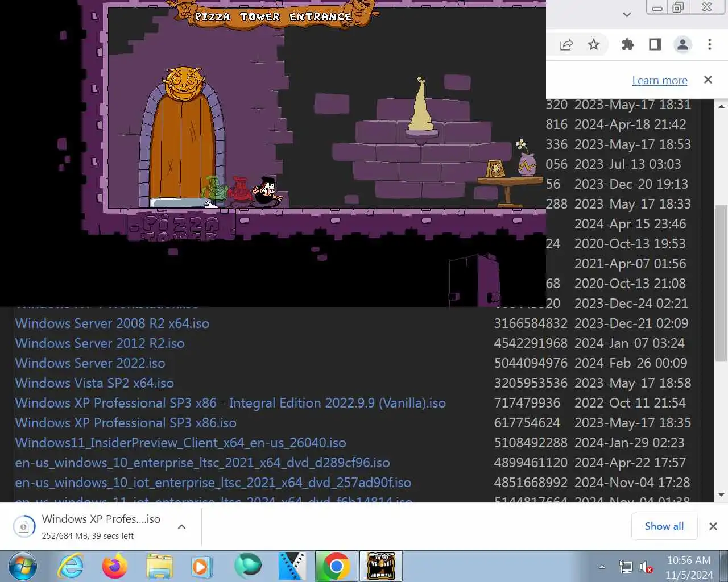The width and height of the screenshot is (728, 582).
Task: Open the Windows Start orb
Action: (23, 566)
